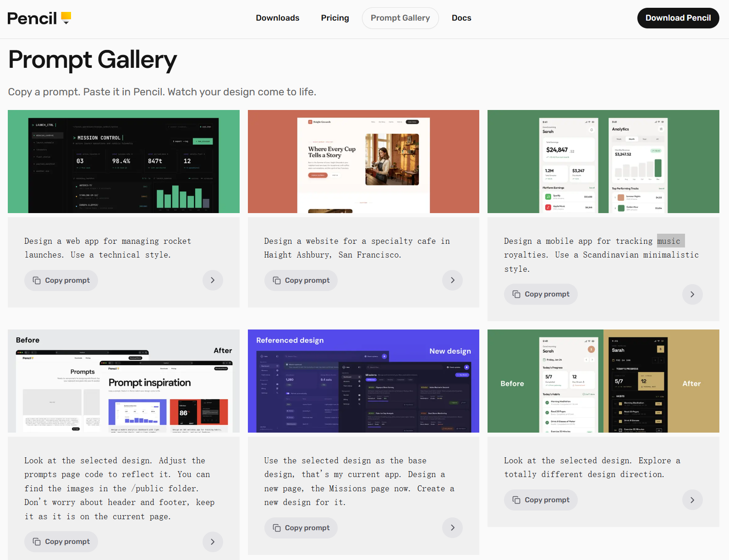Screen dimensions: 729x560
Task: Open the Docs link
Action: 461,18
